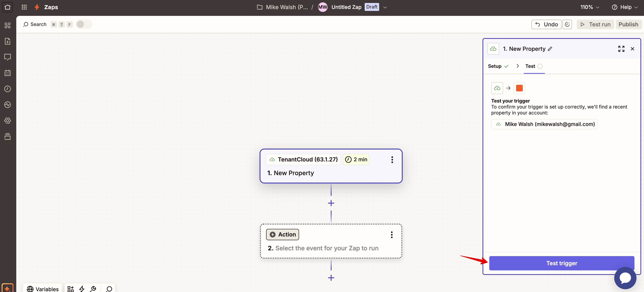Expand the step panel to fullscreen

[621, 49]
